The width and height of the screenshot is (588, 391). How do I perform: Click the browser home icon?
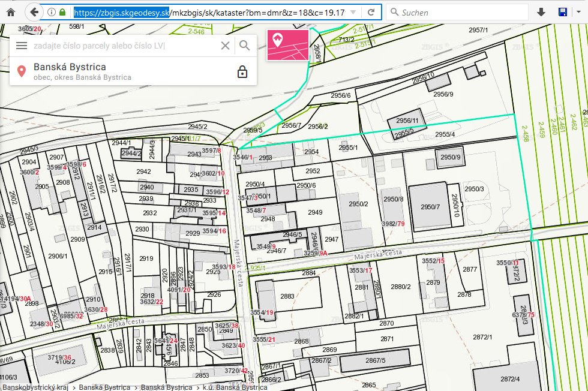(10, 12)
